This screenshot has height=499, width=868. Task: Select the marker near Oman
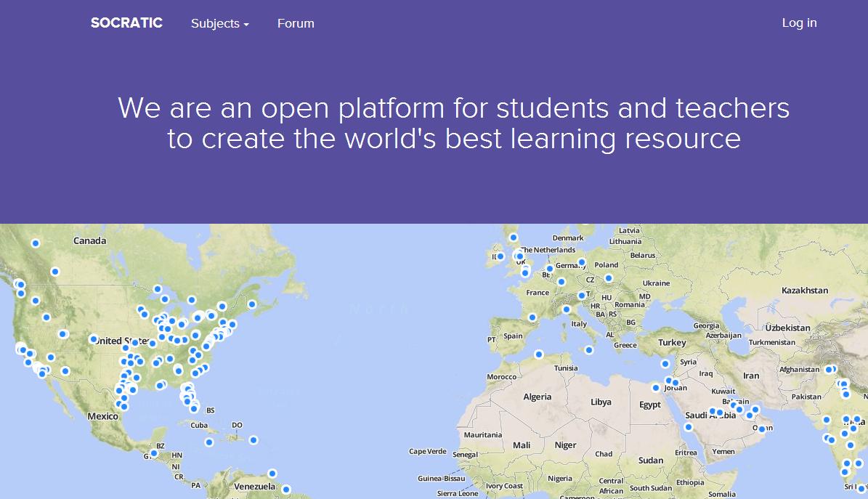[761, 429]
